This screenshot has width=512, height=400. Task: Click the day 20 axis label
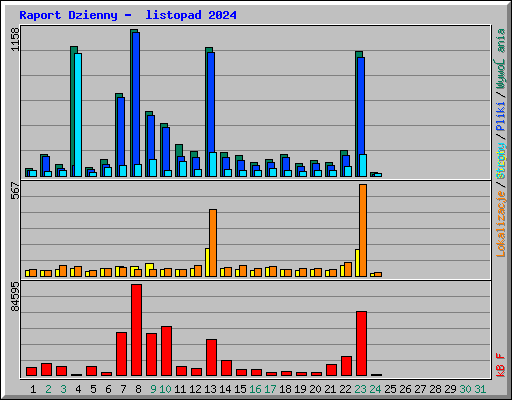pyautogui.click(x=315, y=389)
